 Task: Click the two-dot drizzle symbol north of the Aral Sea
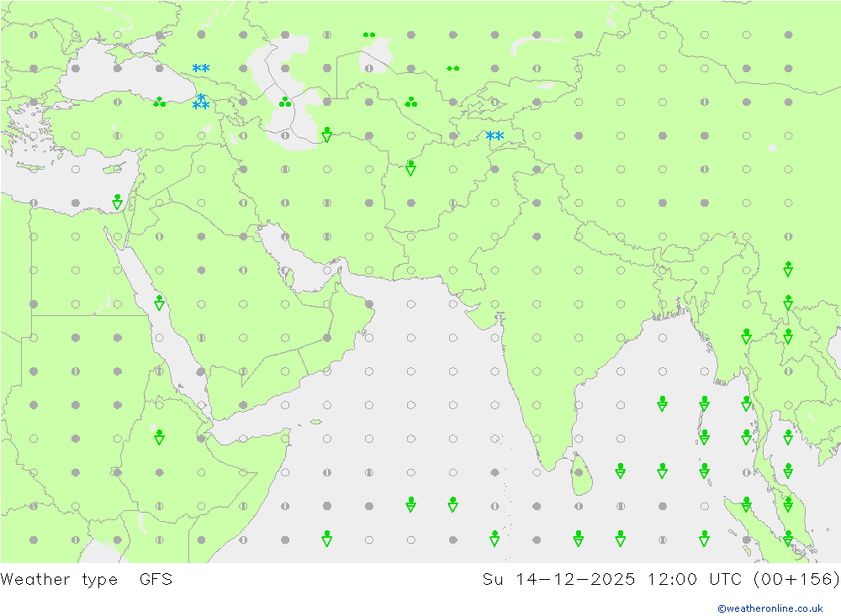click(369, 34)
